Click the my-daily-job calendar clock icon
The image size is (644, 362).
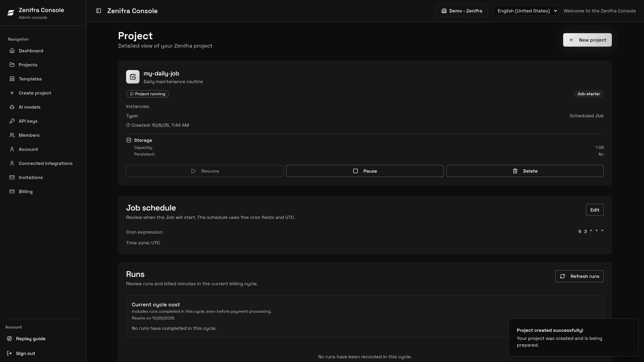[133, 77]
